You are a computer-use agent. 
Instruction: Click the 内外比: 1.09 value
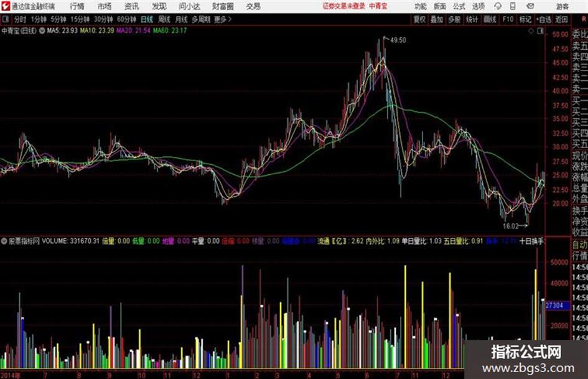(x=382, y=241)
